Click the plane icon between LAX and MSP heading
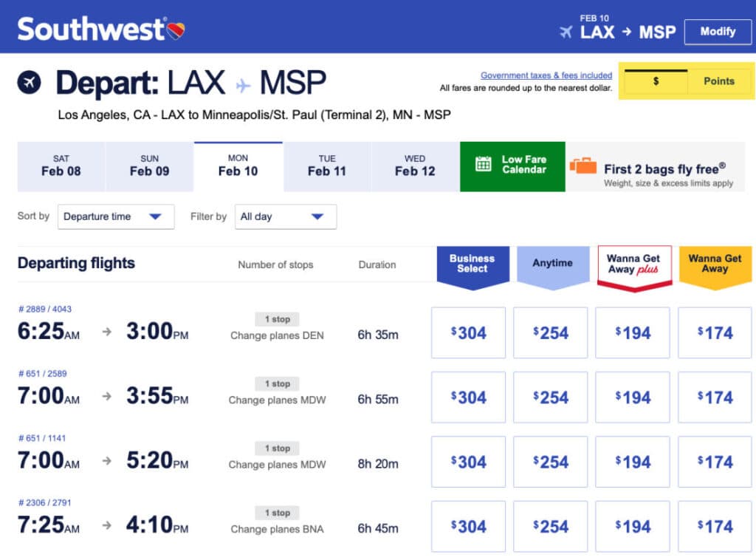This screenshot has height=557, width=756. click(x=244, y=86)
